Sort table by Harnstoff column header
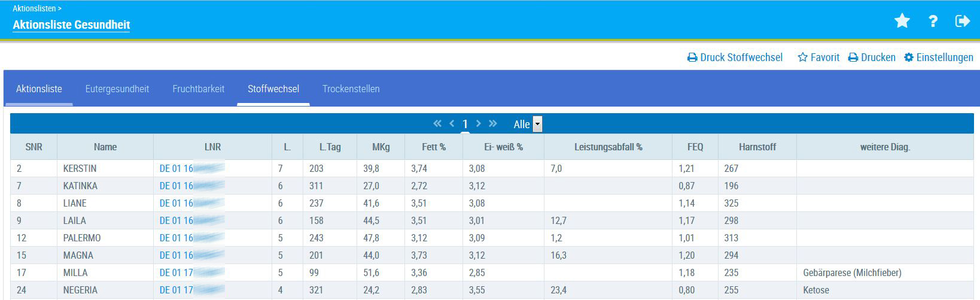The width and height of the screenshot is (980, 300). pos(757,147)
